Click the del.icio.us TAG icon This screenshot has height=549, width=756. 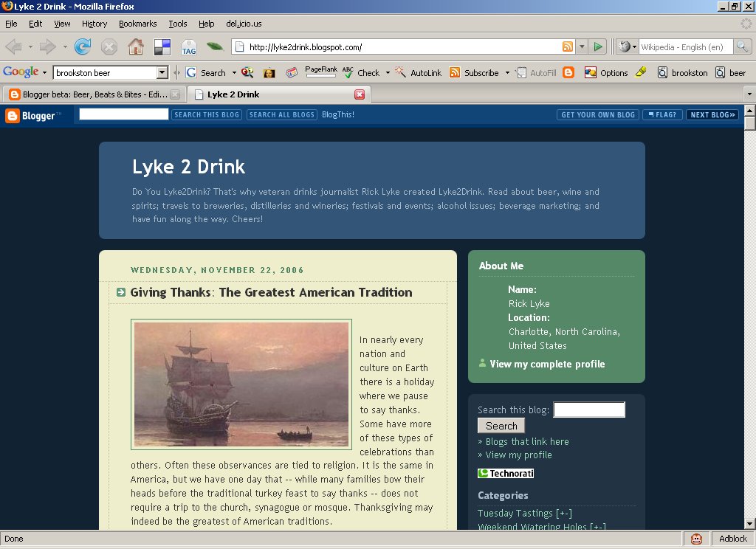(188, 48)
